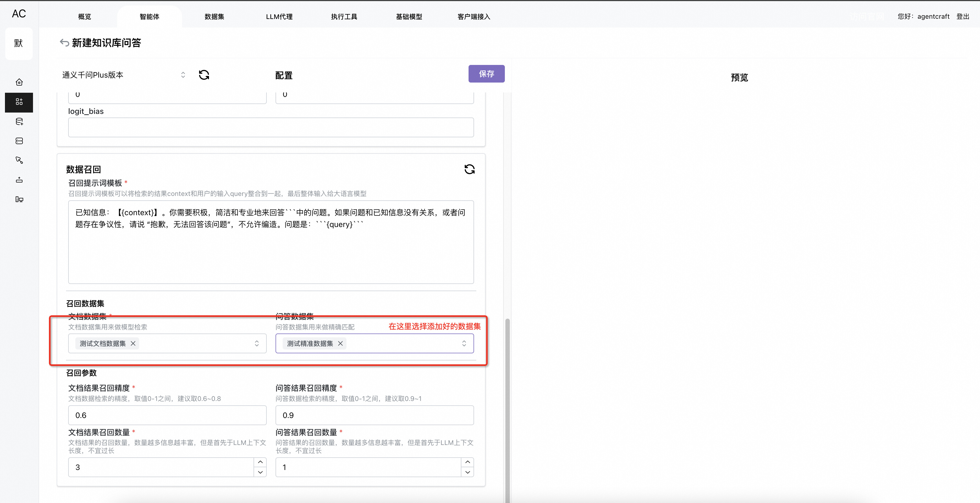The image size is (980, 503).
Task: Switch to the 数据集 tab
Action: tap(214, 17)
